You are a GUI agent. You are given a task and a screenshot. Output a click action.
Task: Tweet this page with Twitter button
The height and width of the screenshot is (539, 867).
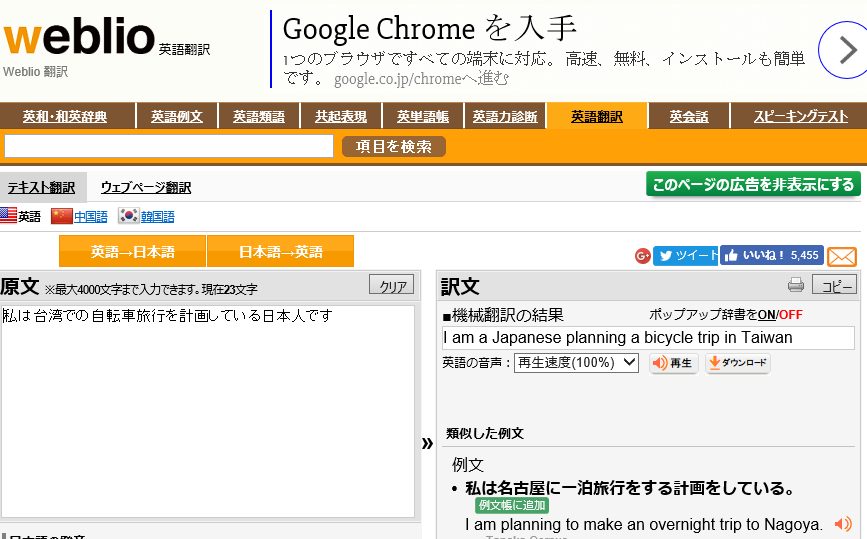pos(685,255)
